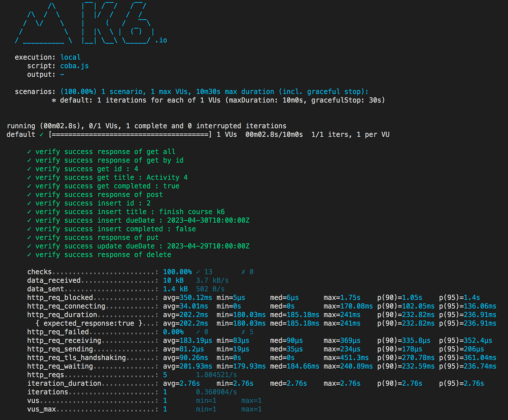
Task: Click iteration_duration "avg=2.76s"
Action: (x=182, y=384)
